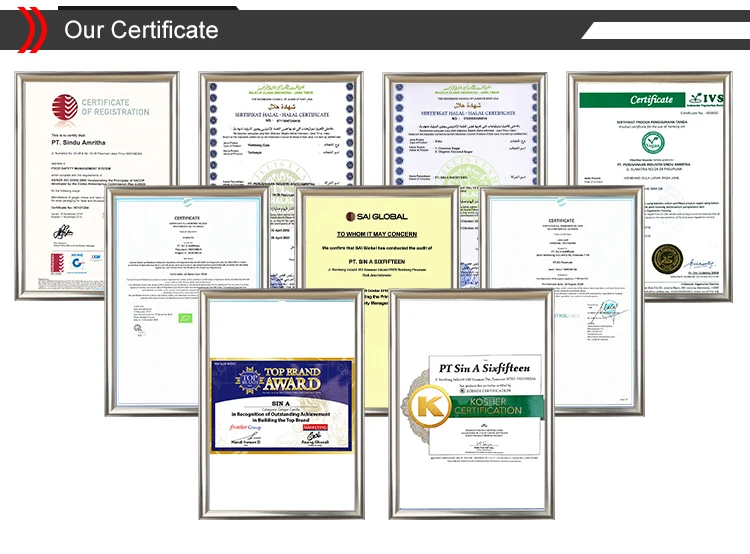Click the signature on the Certificate of Registration
This screenshot has height=554, width=750.
point(63,233)
